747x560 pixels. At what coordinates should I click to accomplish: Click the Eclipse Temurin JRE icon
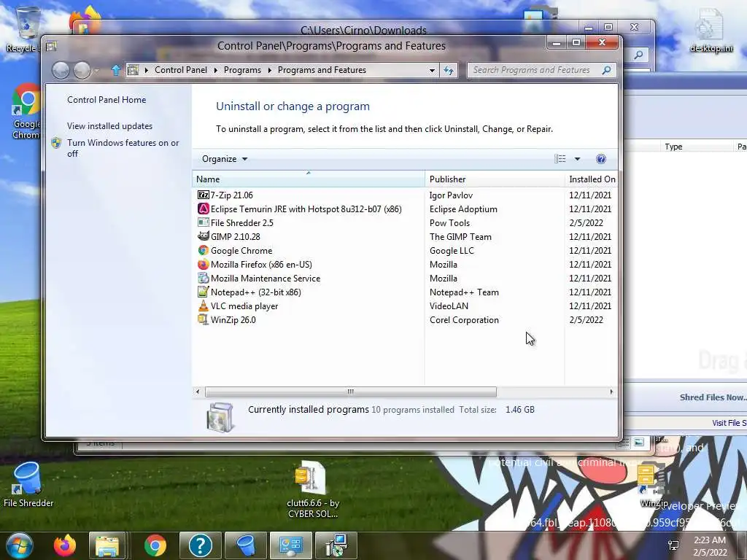204,209
